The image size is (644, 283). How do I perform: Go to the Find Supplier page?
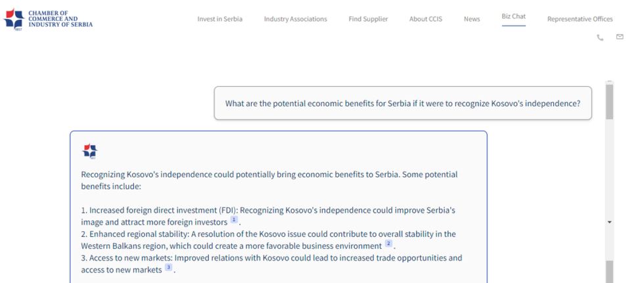368,19
